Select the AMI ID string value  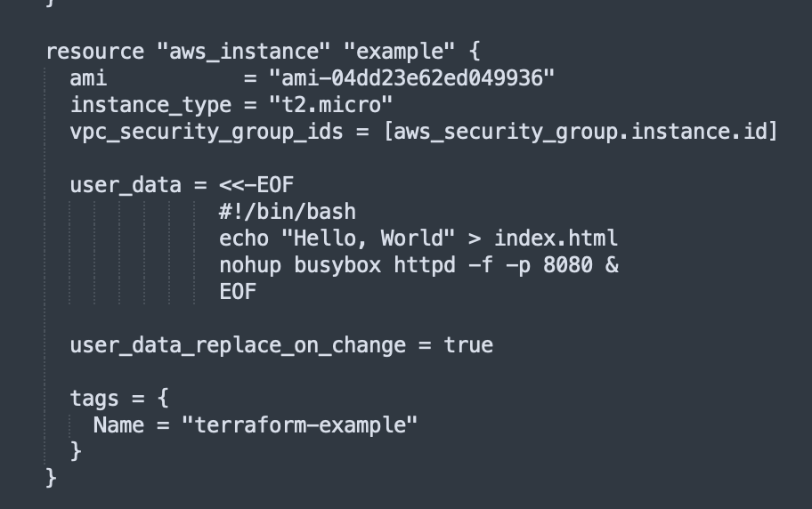coord(411,78)
